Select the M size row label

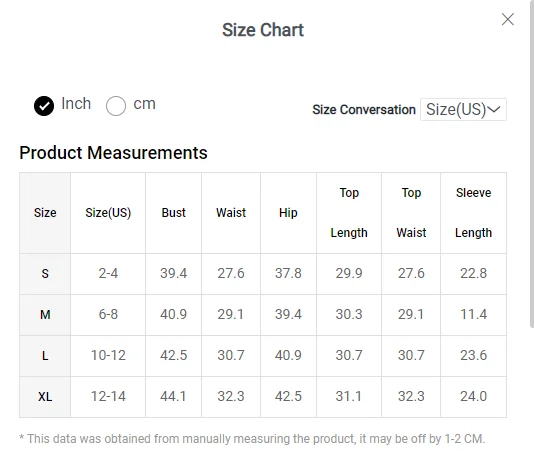pyautogui.click(x=45, y=314)
